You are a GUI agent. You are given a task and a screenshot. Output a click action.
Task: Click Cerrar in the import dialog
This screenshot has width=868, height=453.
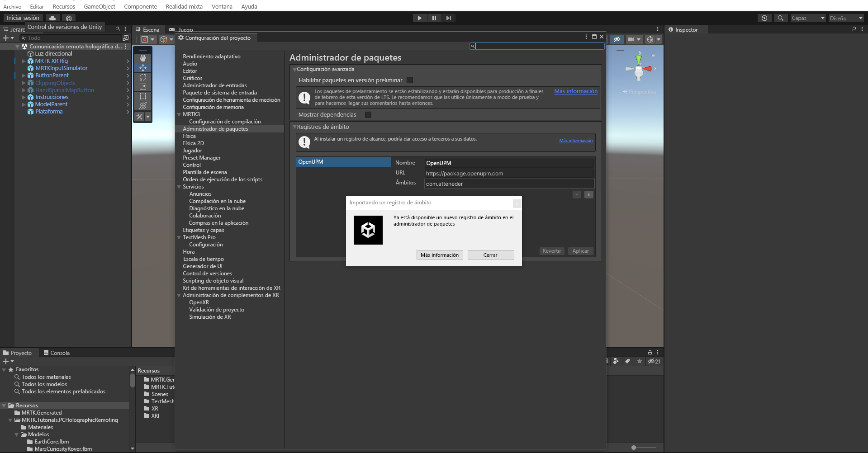click(491, 255)
